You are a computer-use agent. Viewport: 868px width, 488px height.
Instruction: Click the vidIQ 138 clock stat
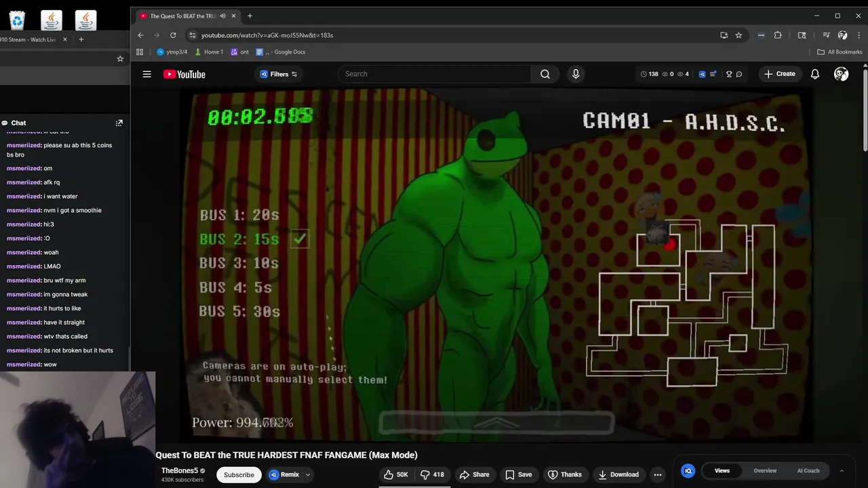(x=649, y=74)
